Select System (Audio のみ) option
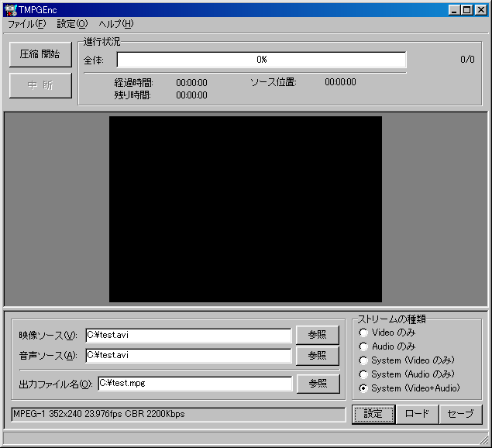Viewport: 492px width, 448px height. 407,374
